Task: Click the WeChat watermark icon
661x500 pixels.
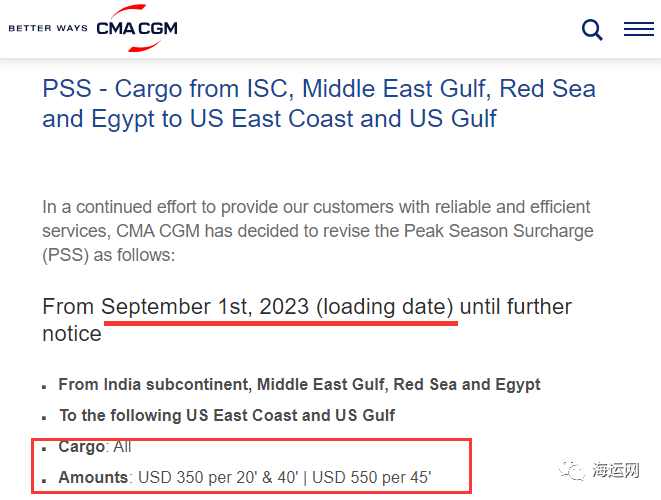Action: [x=576, y=468]
